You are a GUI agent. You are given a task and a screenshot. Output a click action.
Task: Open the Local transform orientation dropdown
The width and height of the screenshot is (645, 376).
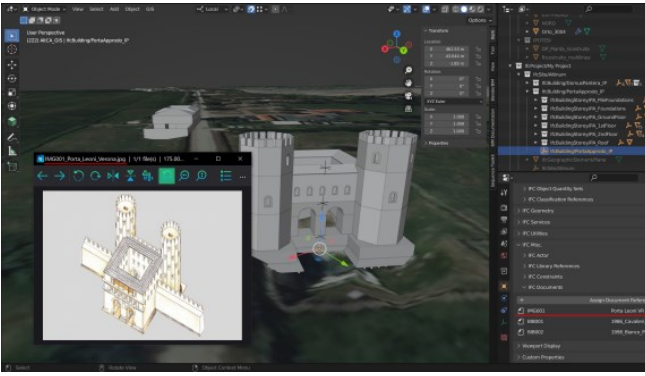click(212, 9)
